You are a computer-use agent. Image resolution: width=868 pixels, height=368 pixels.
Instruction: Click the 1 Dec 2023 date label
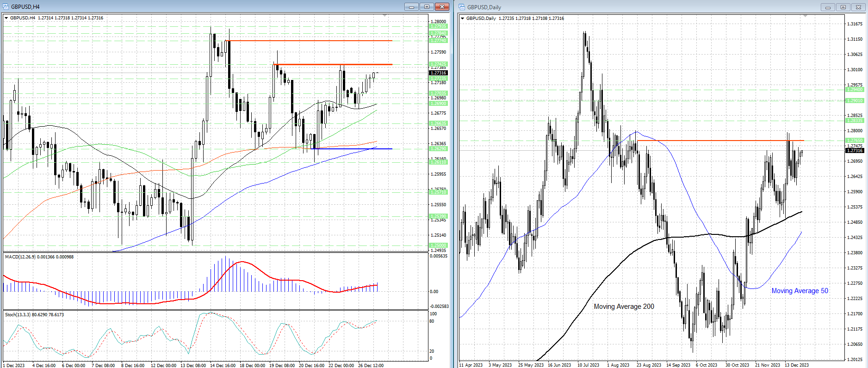(x=14, y=365)
